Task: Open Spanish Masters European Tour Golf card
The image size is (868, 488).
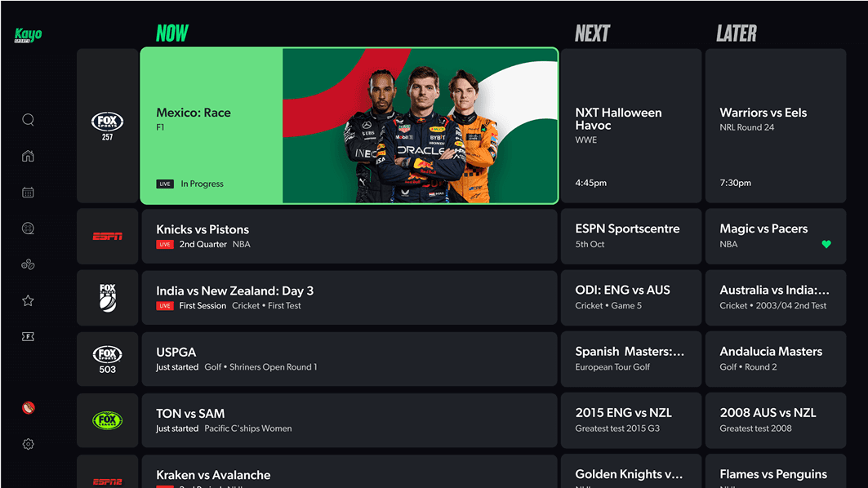Action: [631, 359]
